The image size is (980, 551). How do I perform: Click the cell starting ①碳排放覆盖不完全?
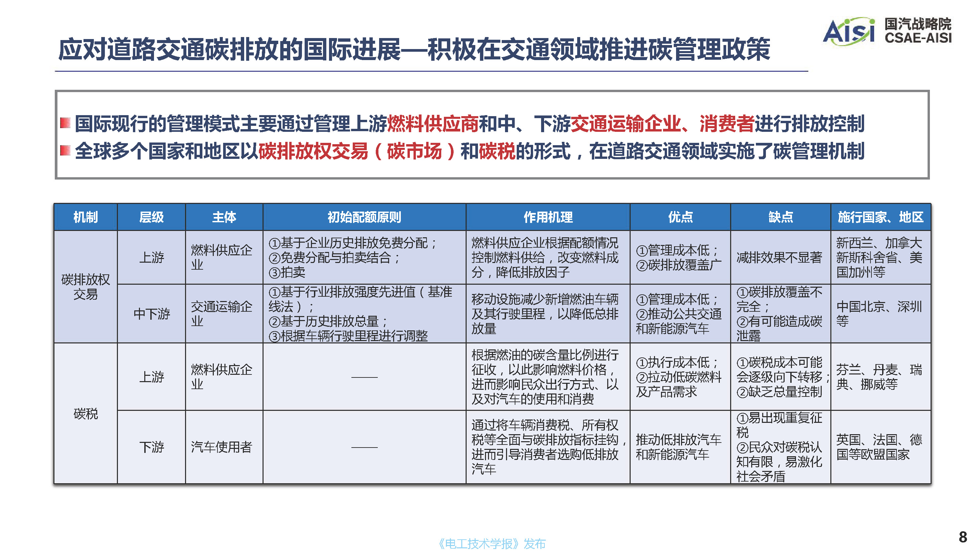(781, 313)
